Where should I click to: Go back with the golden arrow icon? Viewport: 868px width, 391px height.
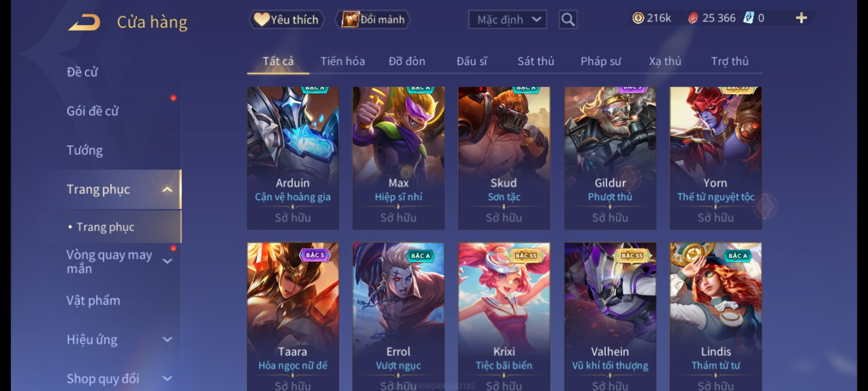click(x=84, y=22)
